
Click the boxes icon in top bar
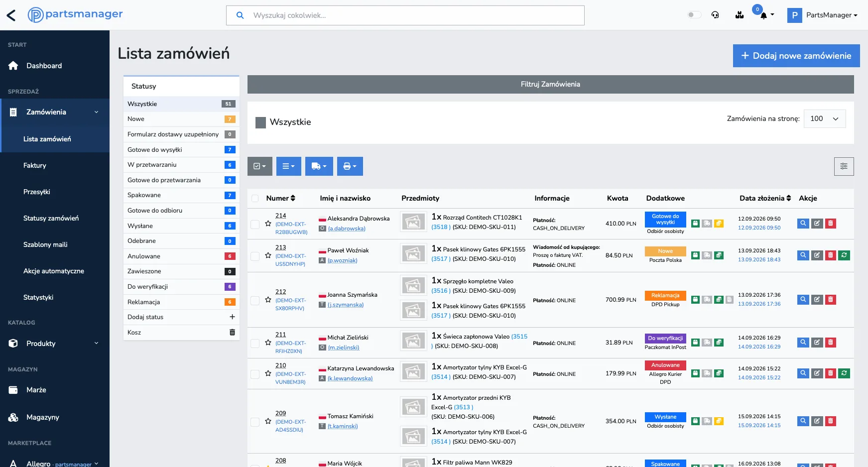[740, 15]
